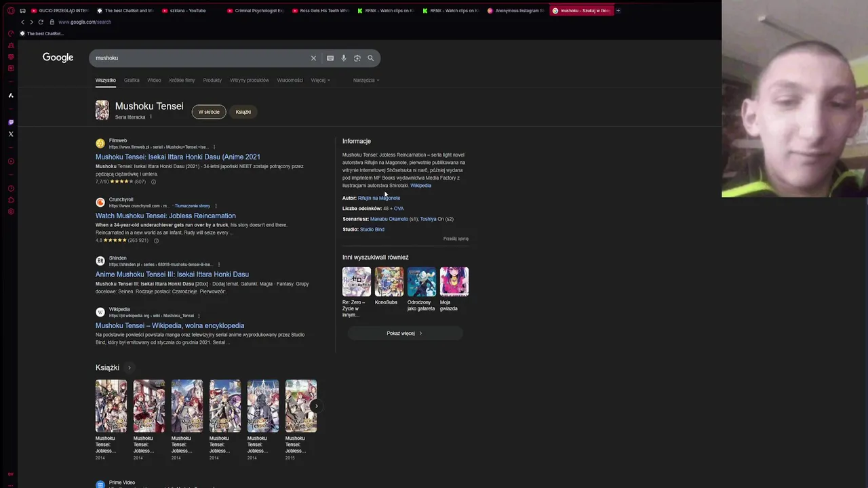Click Tłumaczenie strony under Crunchyroll

[x=192, y=206]
